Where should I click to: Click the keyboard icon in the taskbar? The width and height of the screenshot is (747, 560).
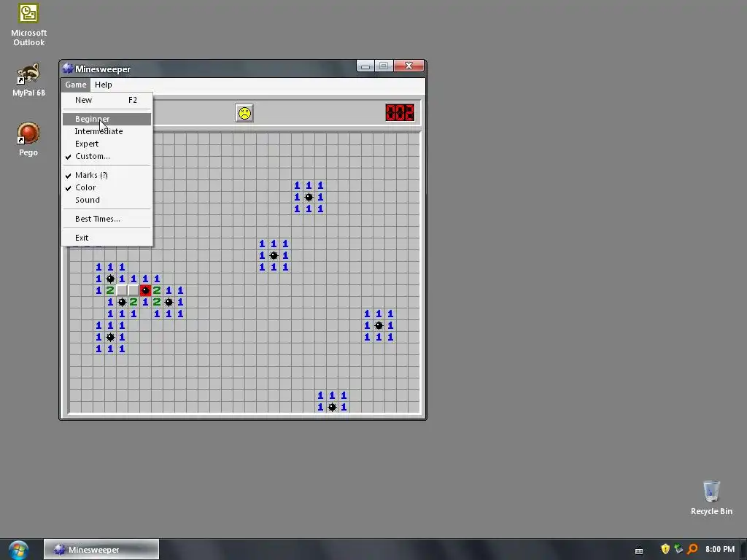coord(639,551)
